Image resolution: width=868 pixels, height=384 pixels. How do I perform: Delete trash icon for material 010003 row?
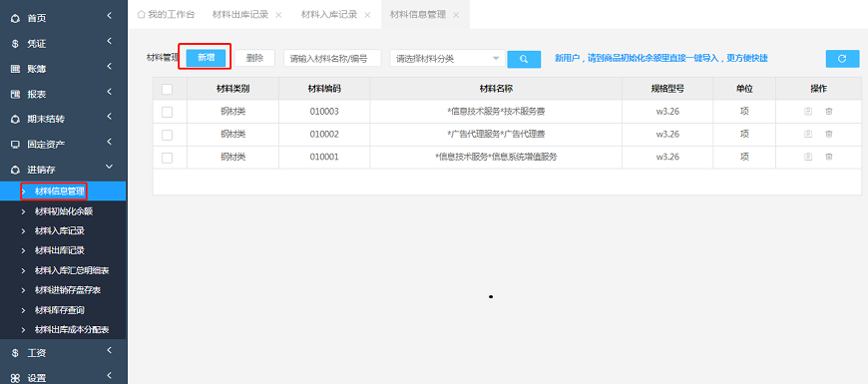829,112
